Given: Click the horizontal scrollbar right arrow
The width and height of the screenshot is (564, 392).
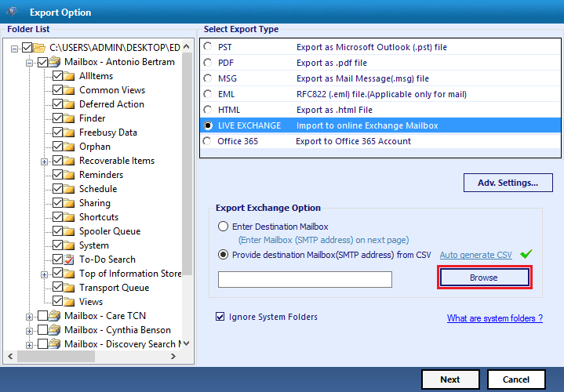Looking at the screenshot, I should coord(173,356).
